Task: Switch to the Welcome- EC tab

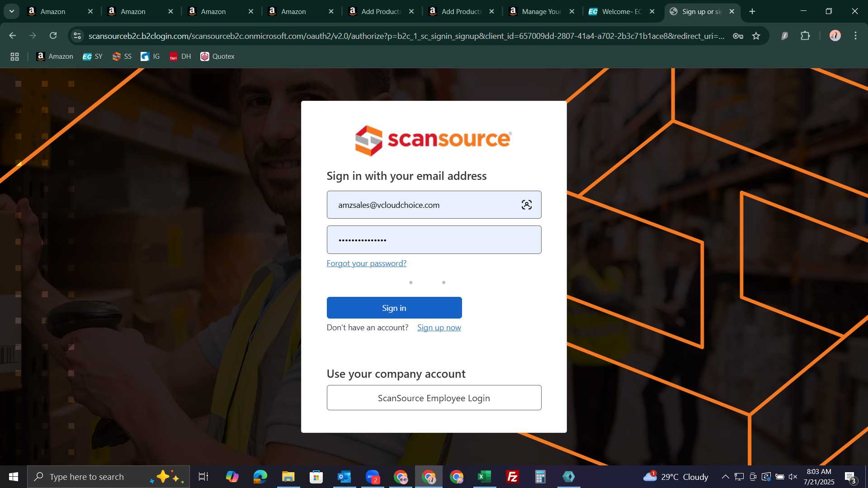Action: 621,11
